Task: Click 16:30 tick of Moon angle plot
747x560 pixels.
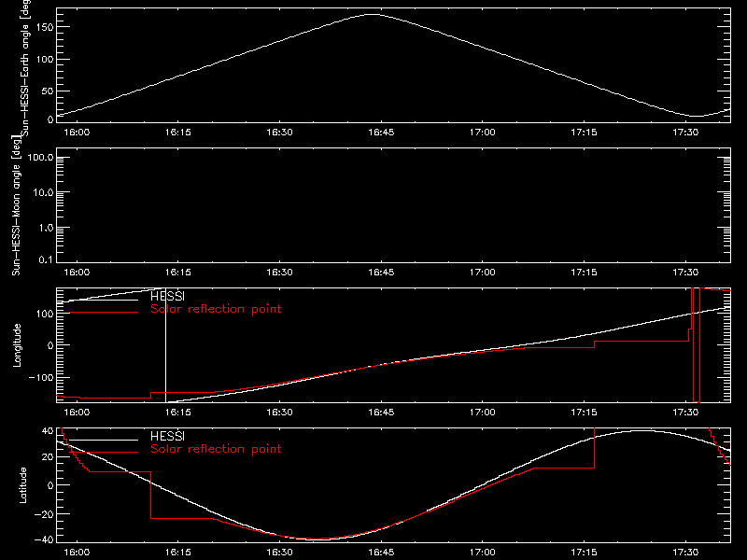Action: (x=279, y=273)
